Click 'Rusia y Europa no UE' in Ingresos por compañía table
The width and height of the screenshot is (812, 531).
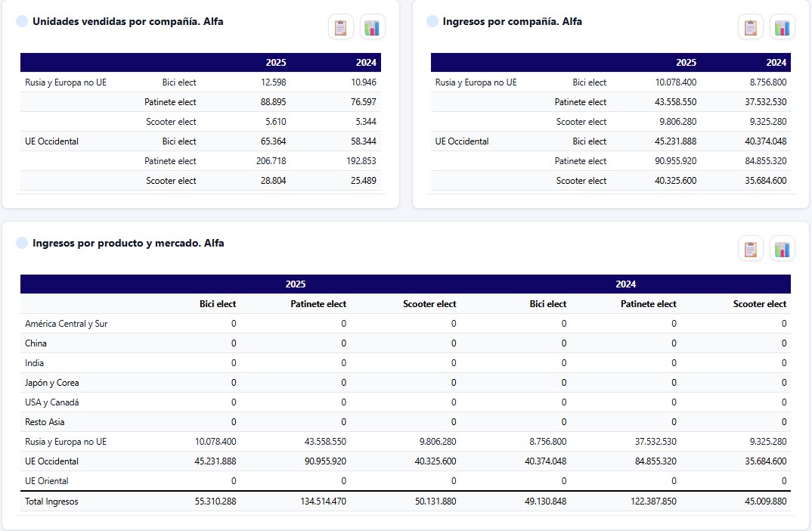point(476,82)
